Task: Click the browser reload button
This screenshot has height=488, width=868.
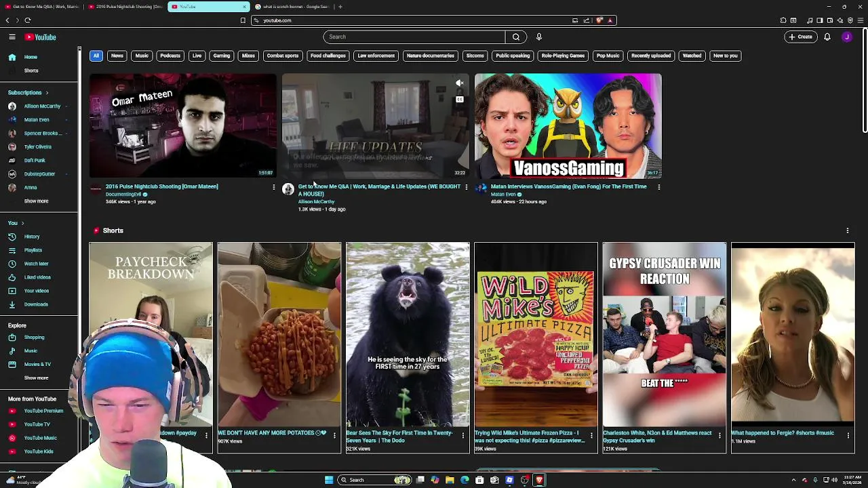Action: pyautogui.click(x=28, y=20)
